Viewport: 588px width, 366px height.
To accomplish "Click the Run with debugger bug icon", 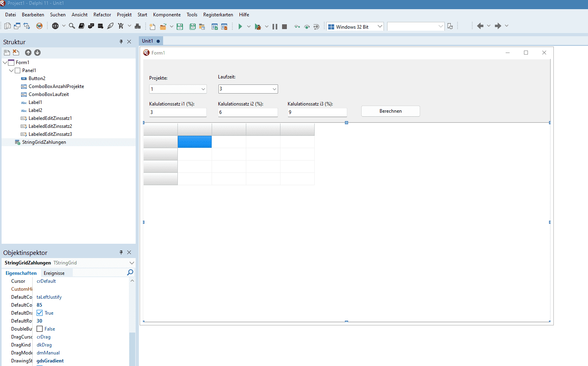I will coord(258,27).
